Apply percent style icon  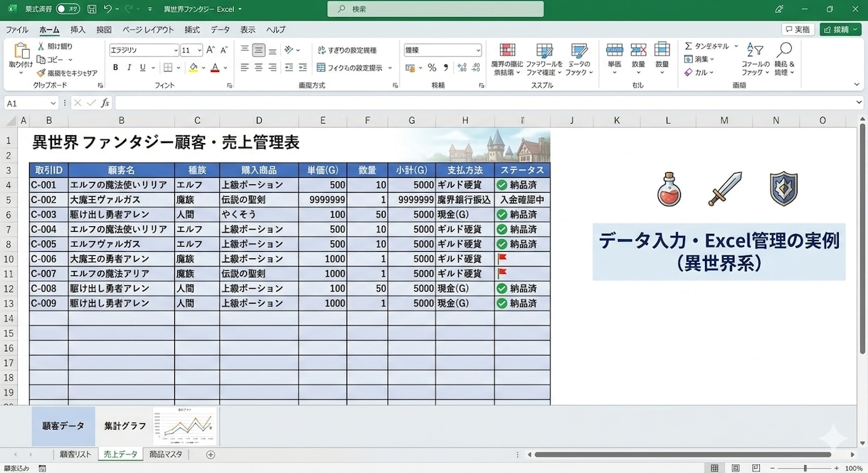coord(432,68)
